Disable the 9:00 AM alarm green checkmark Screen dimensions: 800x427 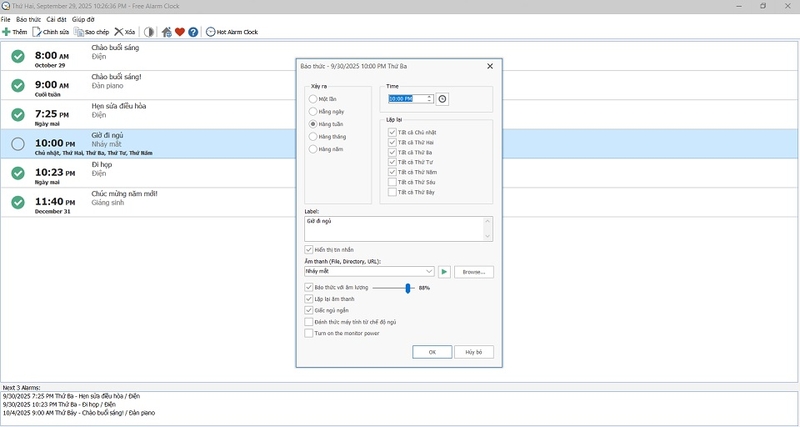pyautogui.click(x=18, y=85)
